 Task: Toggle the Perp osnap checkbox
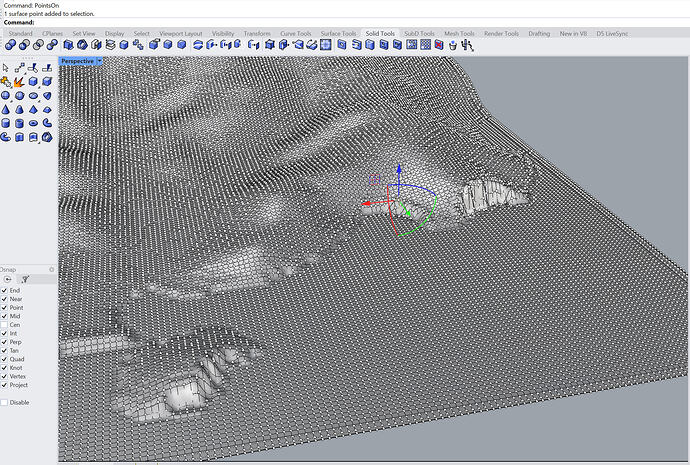click(x=4, y=342)
